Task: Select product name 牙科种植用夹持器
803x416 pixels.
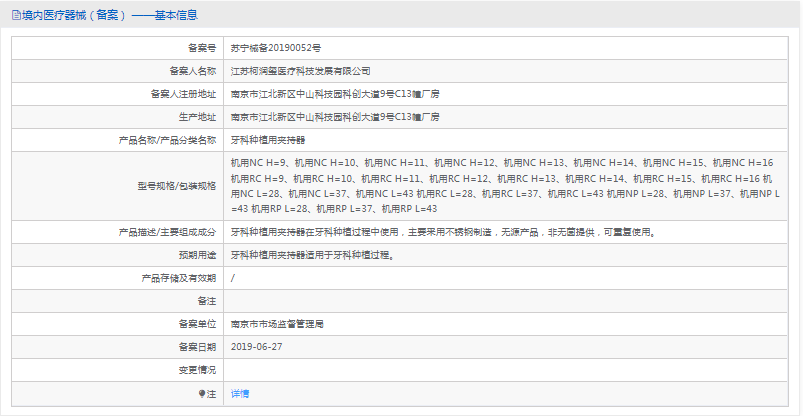Action: pyautogui.click(x=268, y=140)
